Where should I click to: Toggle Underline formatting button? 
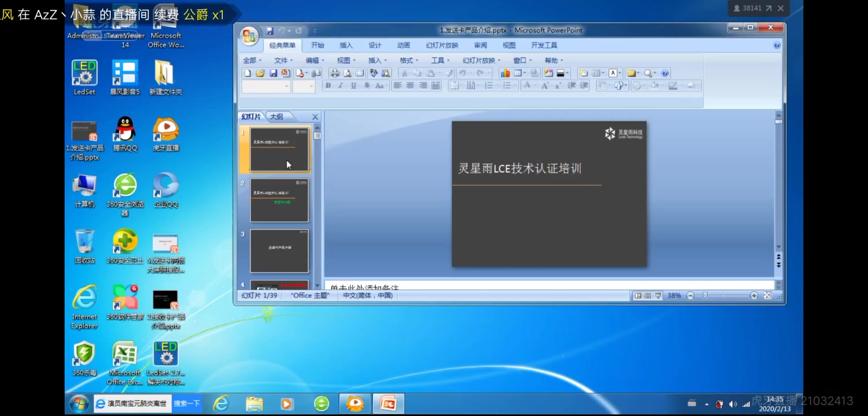[x=353, y=86]
